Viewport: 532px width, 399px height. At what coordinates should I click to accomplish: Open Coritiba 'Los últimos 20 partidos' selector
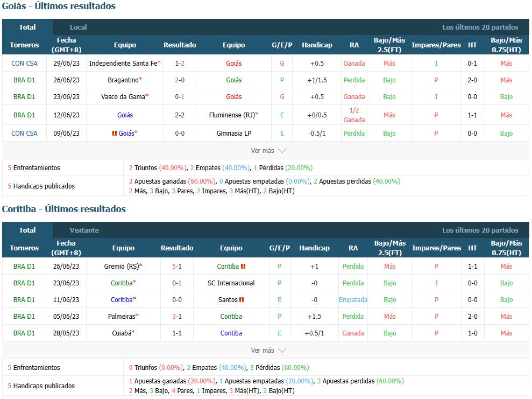point(480,230)
